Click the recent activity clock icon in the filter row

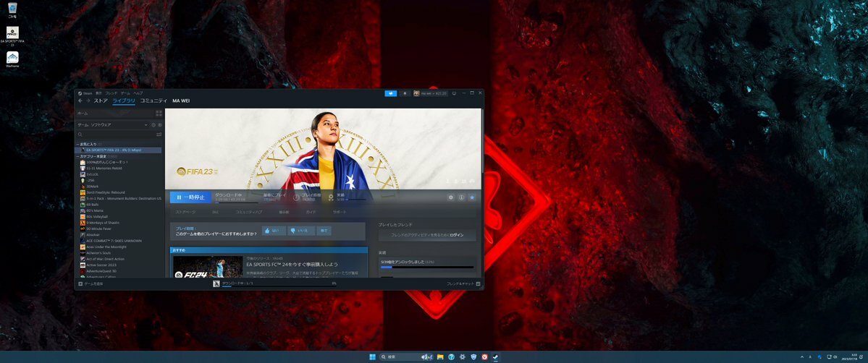[154, 125]
